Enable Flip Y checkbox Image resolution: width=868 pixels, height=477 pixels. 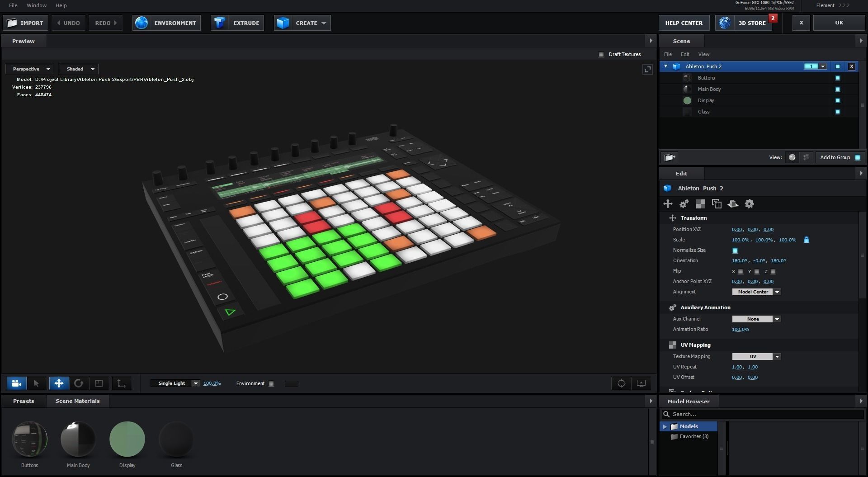click(x=757, y=272)
